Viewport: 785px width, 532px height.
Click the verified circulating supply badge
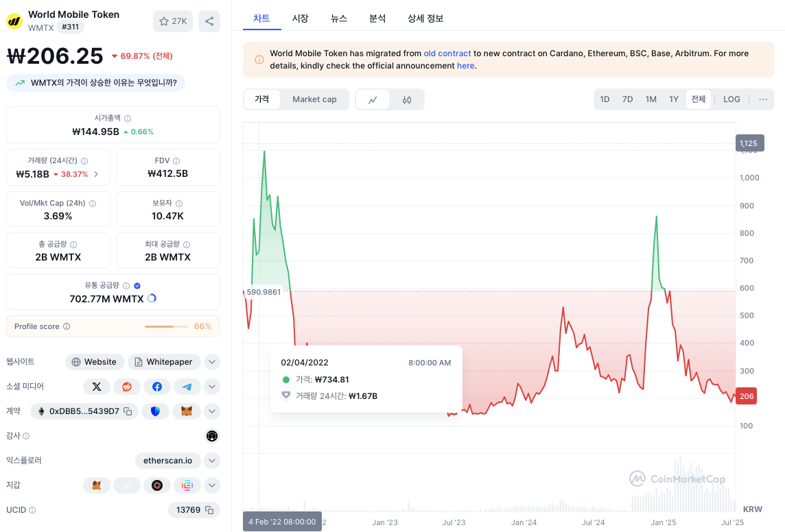137,285
